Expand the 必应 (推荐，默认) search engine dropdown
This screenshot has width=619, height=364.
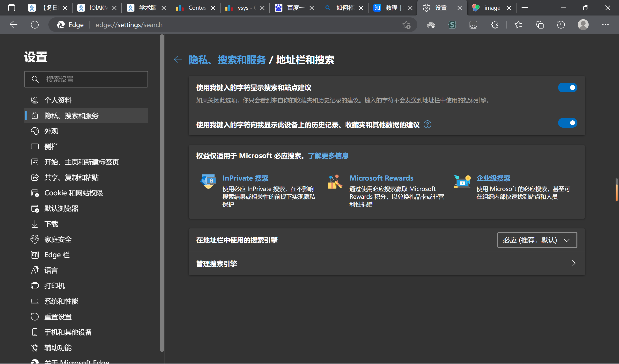coord(537,240)
